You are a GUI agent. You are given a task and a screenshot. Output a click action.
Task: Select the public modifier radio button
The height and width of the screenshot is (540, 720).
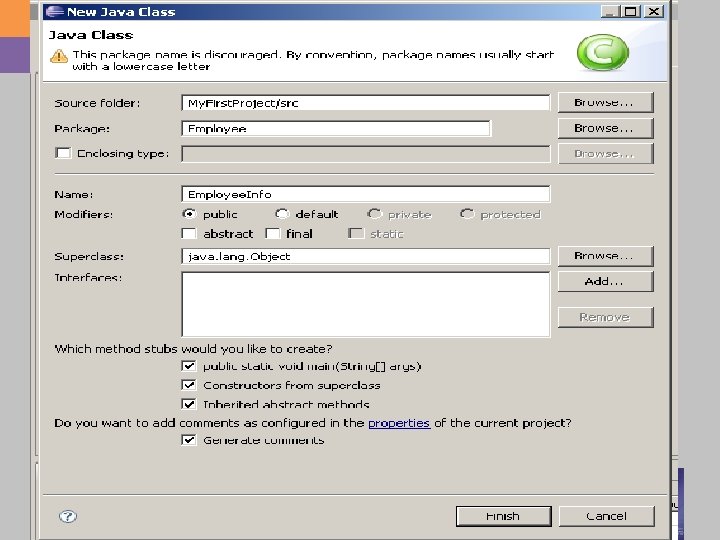click(189, 214)
